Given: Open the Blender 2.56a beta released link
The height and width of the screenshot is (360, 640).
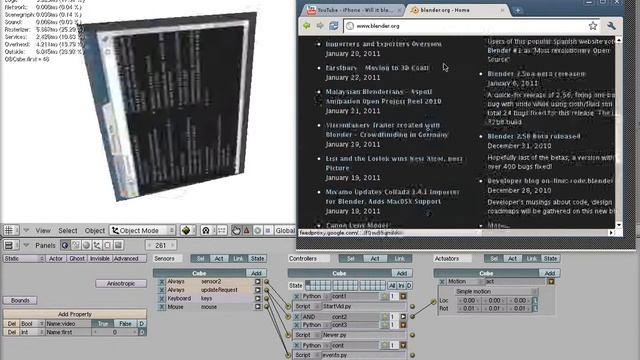Looking at the screenshot, I should (x=536, y=74).
